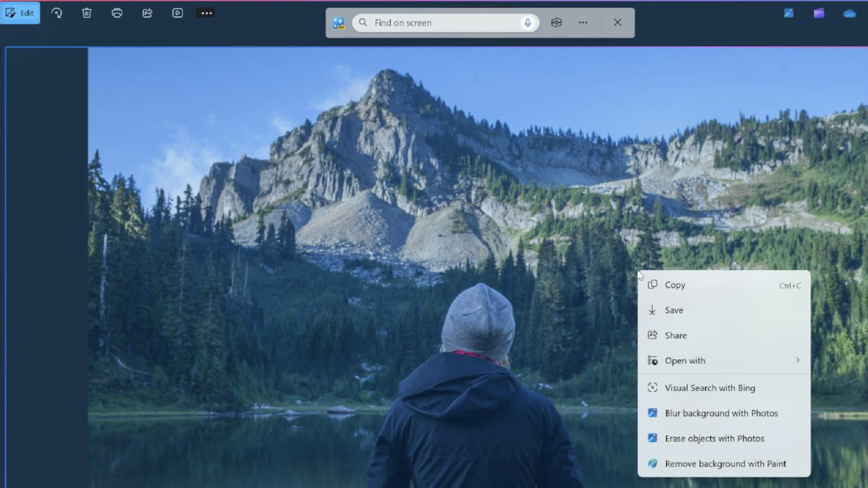868x488 pixels.
Task: Dismiss the Find on screen bar with the X
Action: click(x=618, y=22)
